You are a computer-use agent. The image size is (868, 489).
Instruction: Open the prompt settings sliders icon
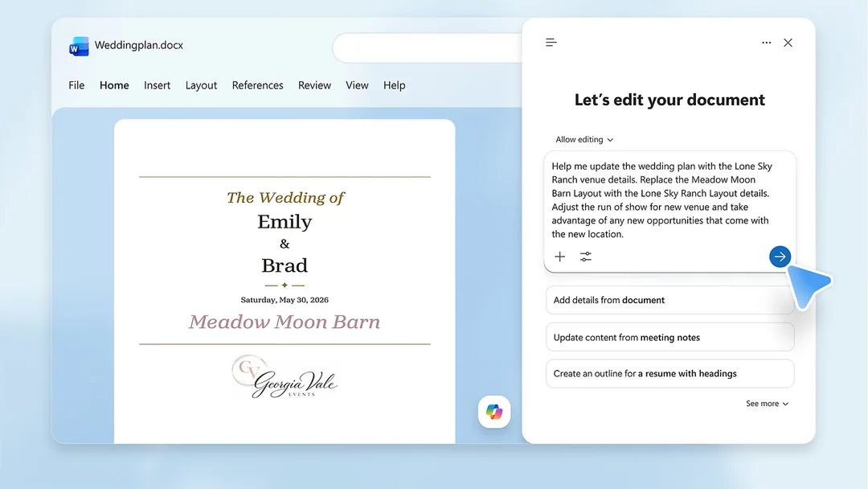pyautogui.click(x=586, y=257)
